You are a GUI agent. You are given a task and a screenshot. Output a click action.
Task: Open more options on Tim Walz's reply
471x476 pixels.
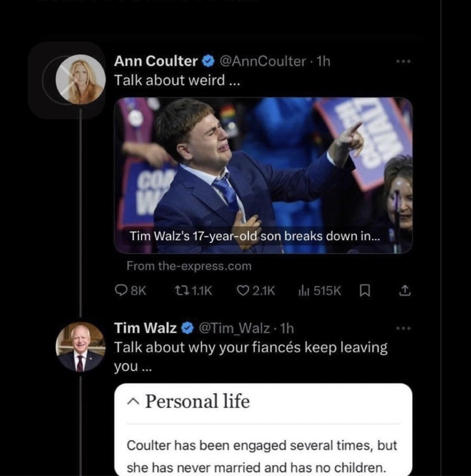click(x=403, y=329)
